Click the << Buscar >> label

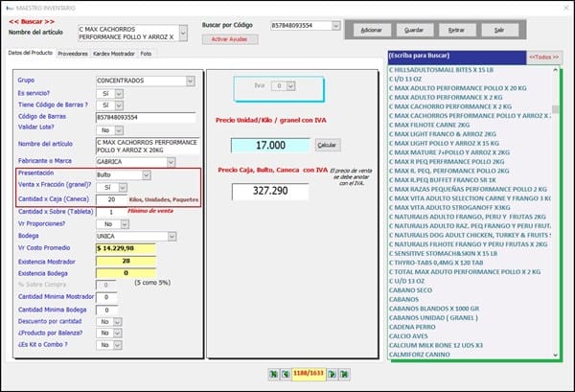coord(32,22)
